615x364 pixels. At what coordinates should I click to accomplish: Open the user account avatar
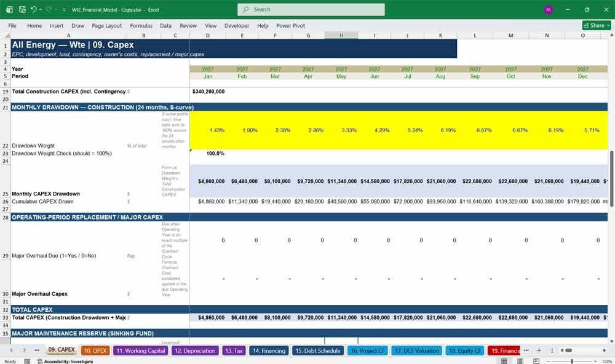point(549,9)
